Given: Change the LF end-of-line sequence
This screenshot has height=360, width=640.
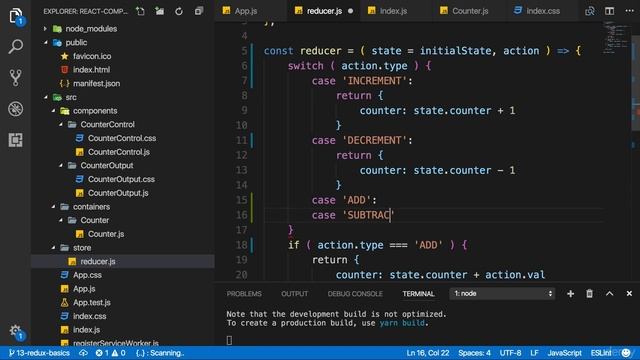Looking at the screenshot, I should click(534, 353).
